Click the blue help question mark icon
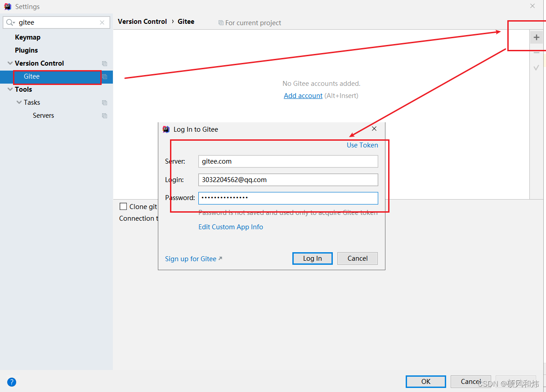The height and width of the screenshot is (392, 546). [12, 382]
